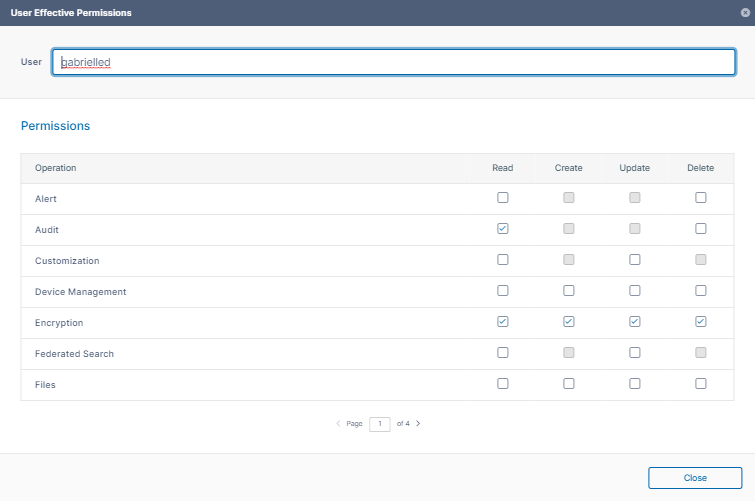Toggle Device Management Delete checkbox
This screenshot has height=501, width=755.
701,290
